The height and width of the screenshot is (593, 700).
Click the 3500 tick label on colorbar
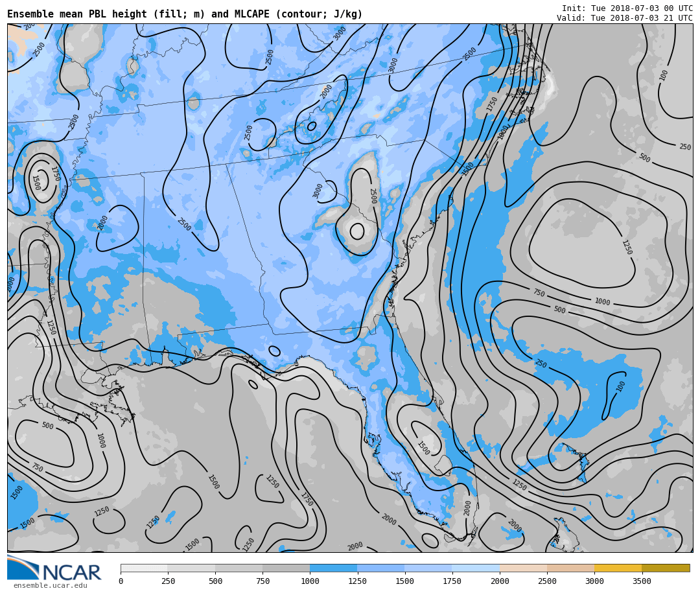[x=642, y=581]
